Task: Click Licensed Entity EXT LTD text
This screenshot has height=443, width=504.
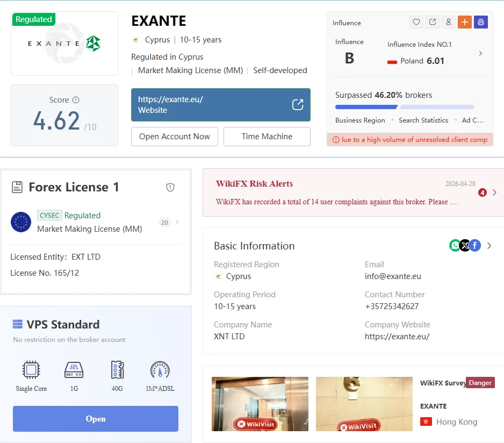Action: pos(55,257)
